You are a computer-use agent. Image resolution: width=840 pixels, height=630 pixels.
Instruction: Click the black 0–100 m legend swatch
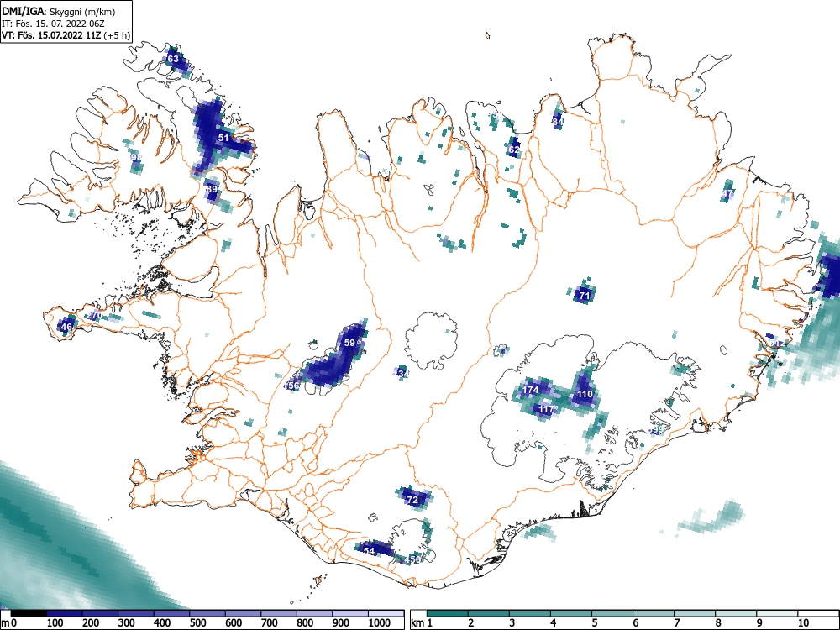click(29, 613)
